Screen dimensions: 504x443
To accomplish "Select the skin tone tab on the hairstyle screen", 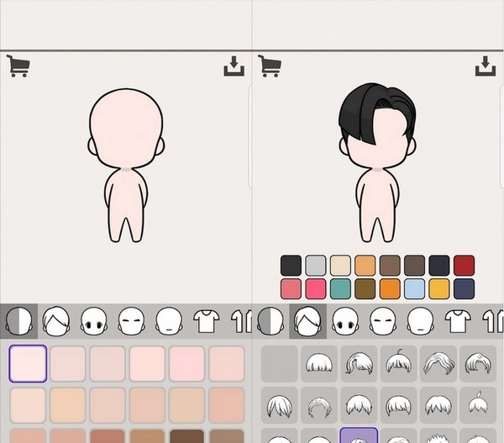I will click(270, 321).
